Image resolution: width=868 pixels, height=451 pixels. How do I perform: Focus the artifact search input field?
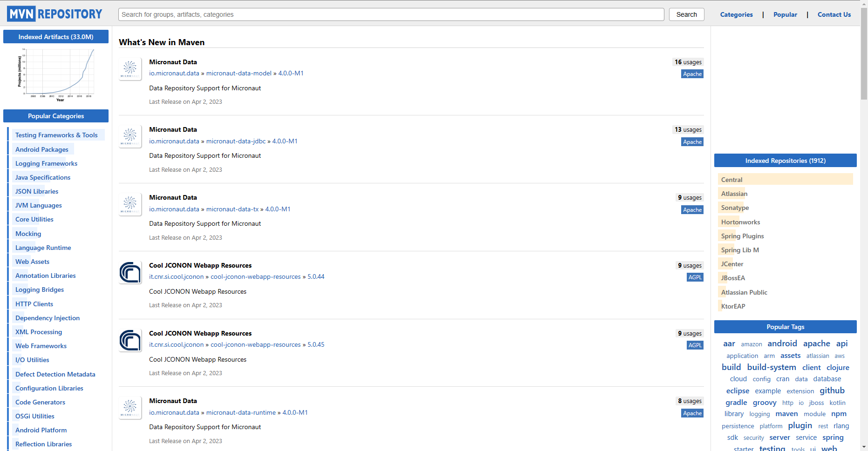click(391, 14)
